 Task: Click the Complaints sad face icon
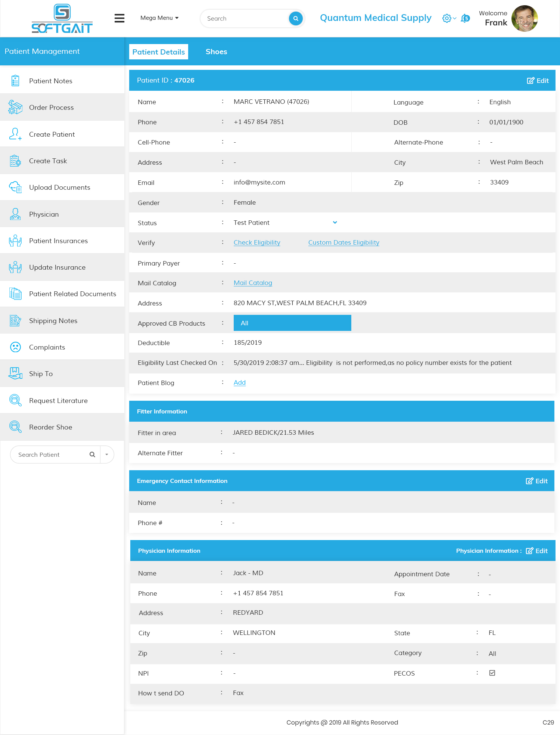point(15,347)
